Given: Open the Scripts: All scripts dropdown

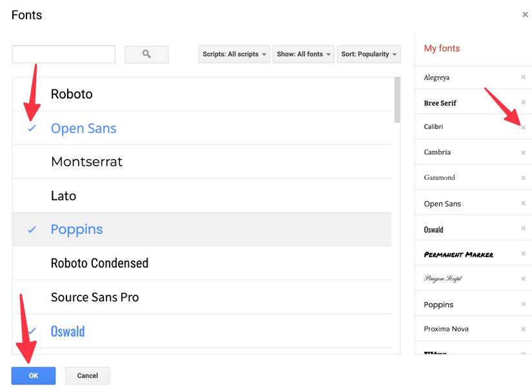Looking at the screenshot, I should [233, 55].
